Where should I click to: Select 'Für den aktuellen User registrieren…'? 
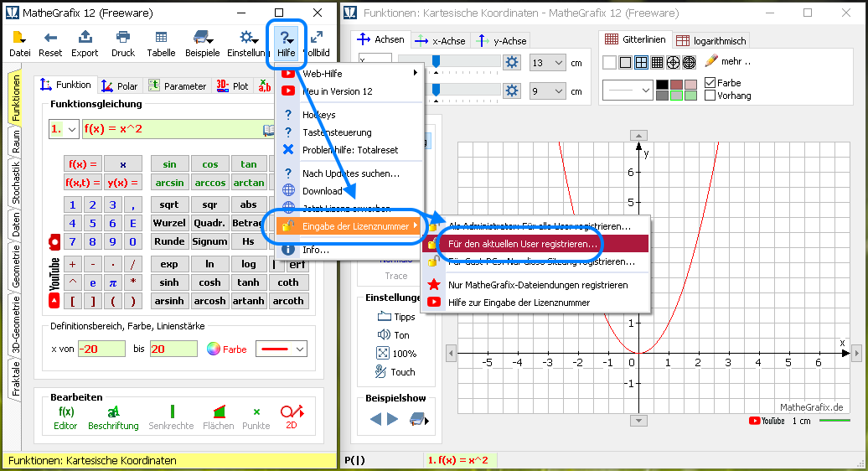click(x=535, y=244)
